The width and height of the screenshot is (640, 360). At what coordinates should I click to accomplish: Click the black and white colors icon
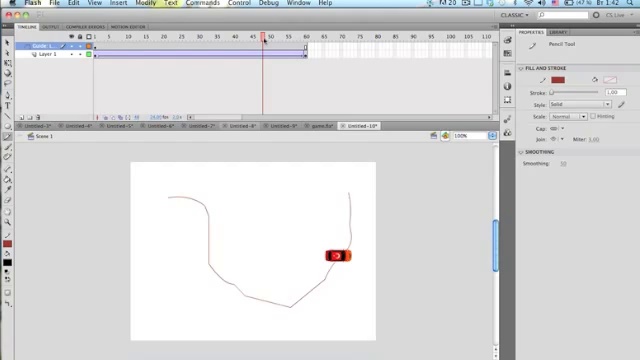pos(7,272)
